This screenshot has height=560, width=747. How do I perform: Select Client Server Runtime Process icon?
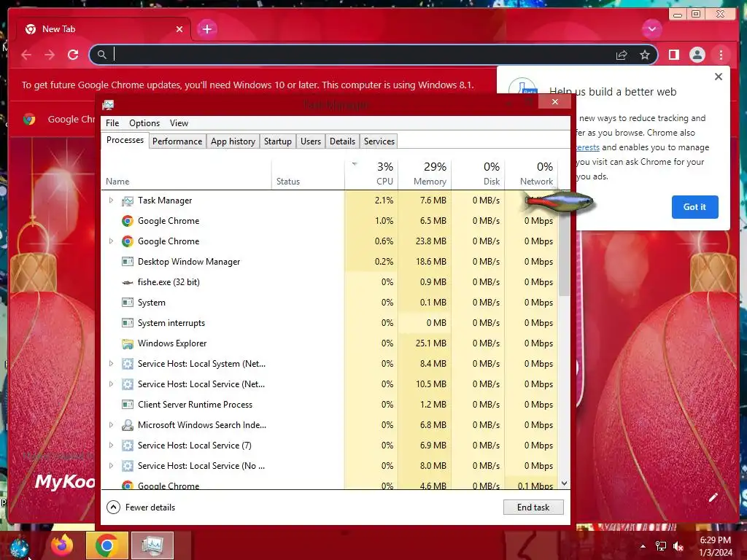pos(127,405)
